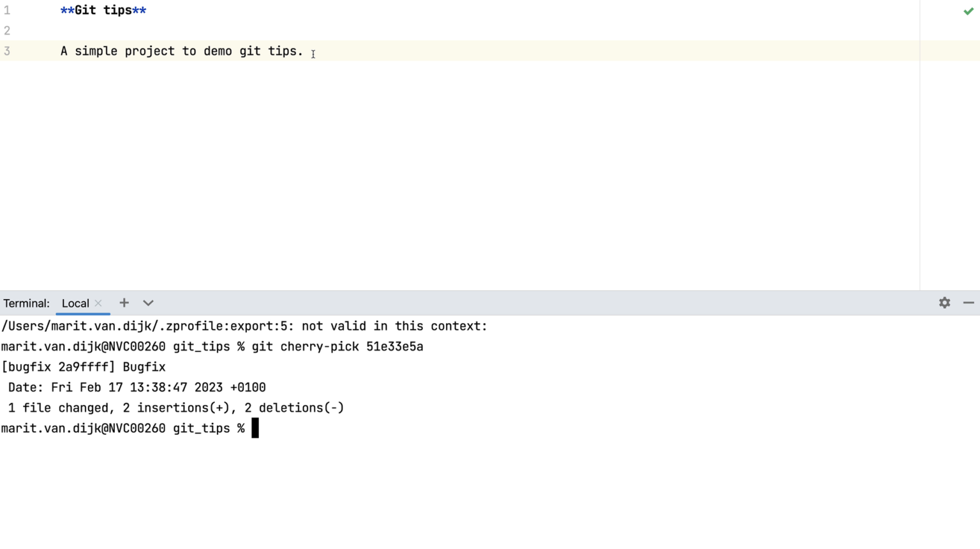Click line number 2 in the gutter
Screen dimensions: 980x549
(7, 31)
